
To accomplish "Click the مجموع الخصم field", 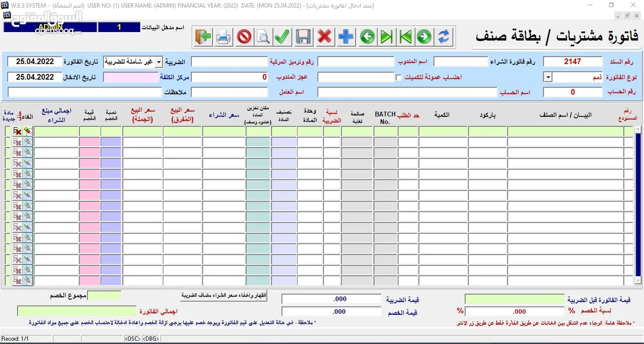I will (105, 296).
